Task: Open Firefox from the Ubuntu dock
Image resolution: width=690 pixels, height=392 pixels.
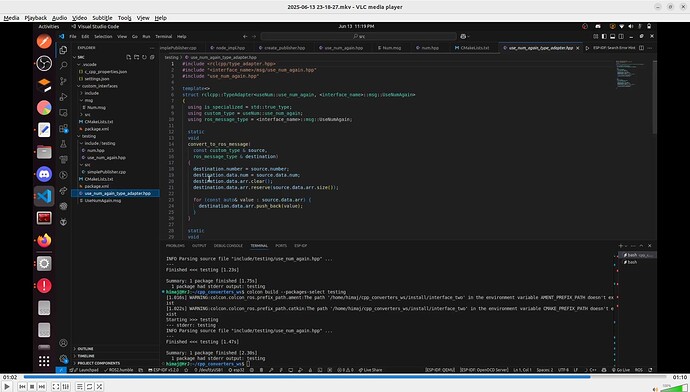Action: coord(44,240)
